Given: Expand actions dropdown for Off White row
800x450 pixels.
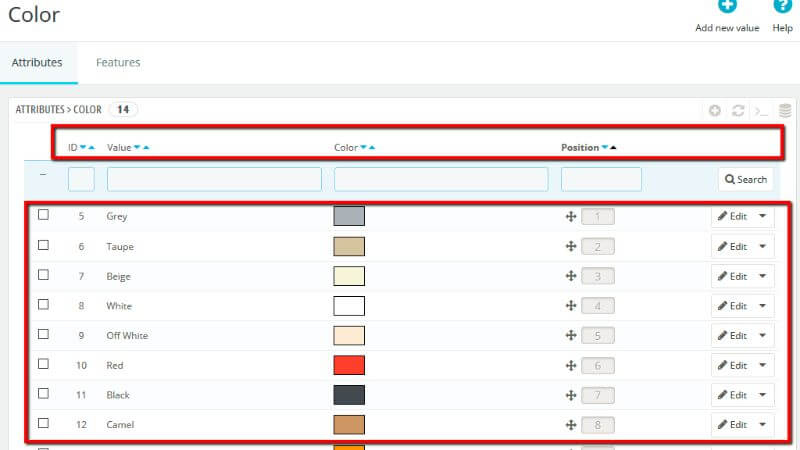Looking at the screenshot, I should (763, 335).
